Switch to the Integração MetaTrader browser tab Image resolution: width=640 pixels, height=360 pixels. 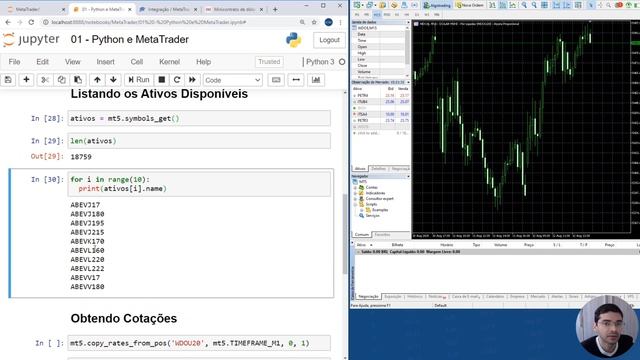(x=168, y=9)
